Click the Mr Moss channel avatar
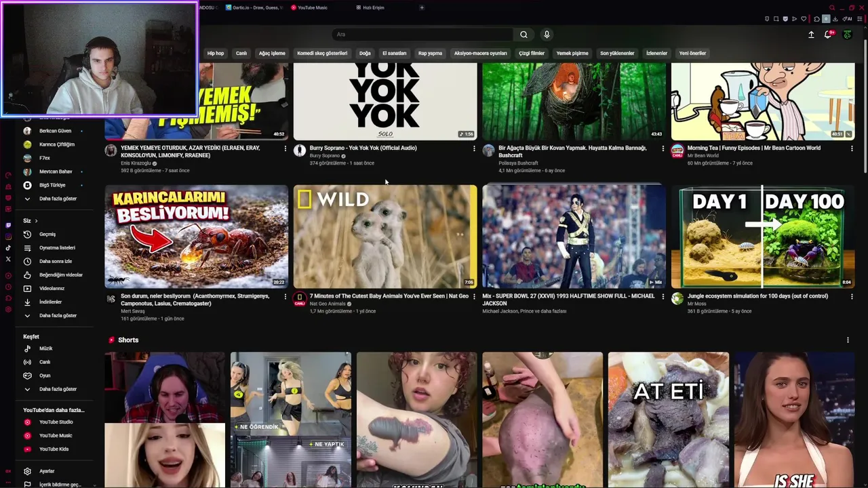The image size is (868, 488). (x=677, y=299)
